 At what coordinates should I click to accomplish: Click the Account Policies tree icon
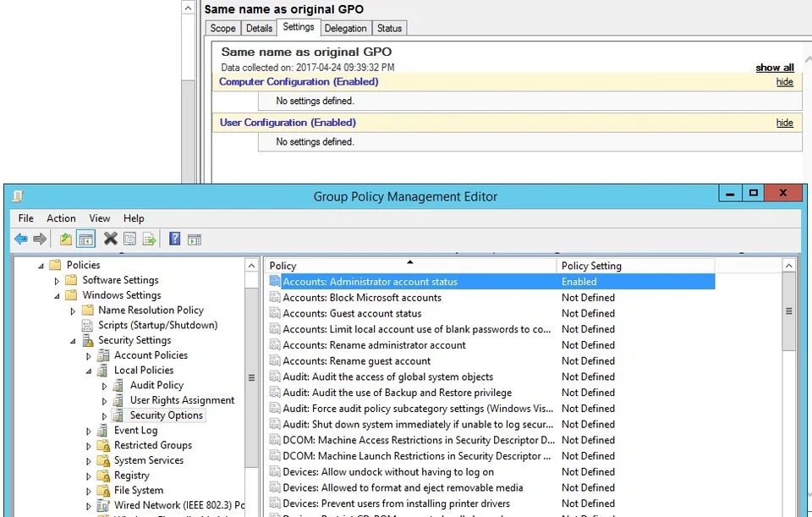pyautogui.click(x=103, y=355)
